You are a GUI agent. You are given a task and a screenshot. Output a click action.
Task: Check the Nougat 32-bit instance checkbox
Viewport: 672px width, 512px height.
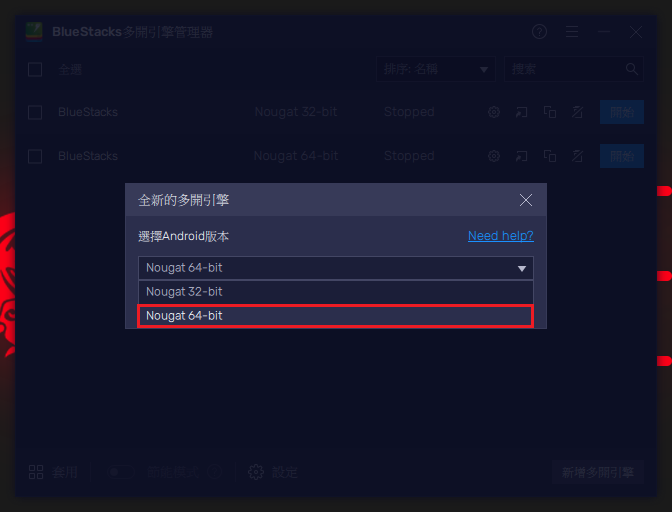35,112
